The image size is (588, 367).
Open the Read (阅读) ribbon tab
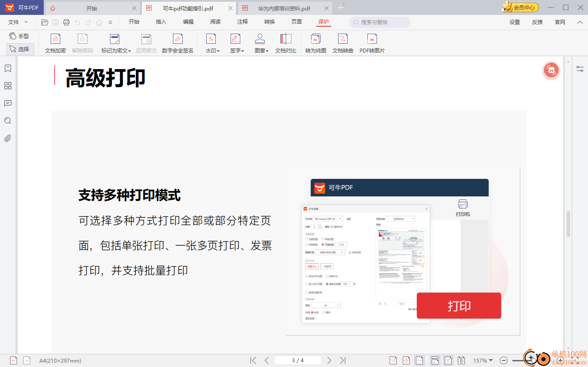point(215,22)
